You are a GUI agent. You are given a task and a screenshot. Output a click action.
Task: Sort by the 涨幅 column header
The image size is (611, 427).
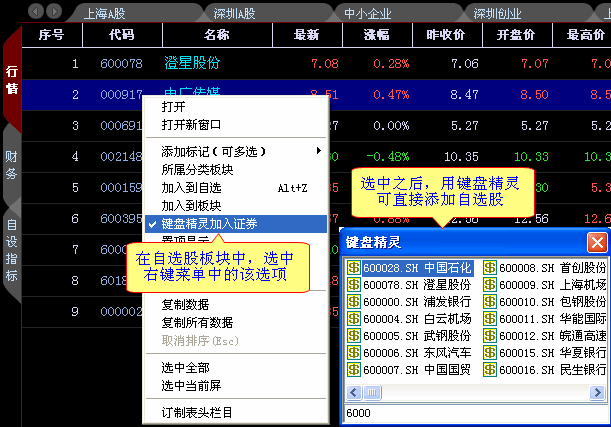(x=379, y=35)
